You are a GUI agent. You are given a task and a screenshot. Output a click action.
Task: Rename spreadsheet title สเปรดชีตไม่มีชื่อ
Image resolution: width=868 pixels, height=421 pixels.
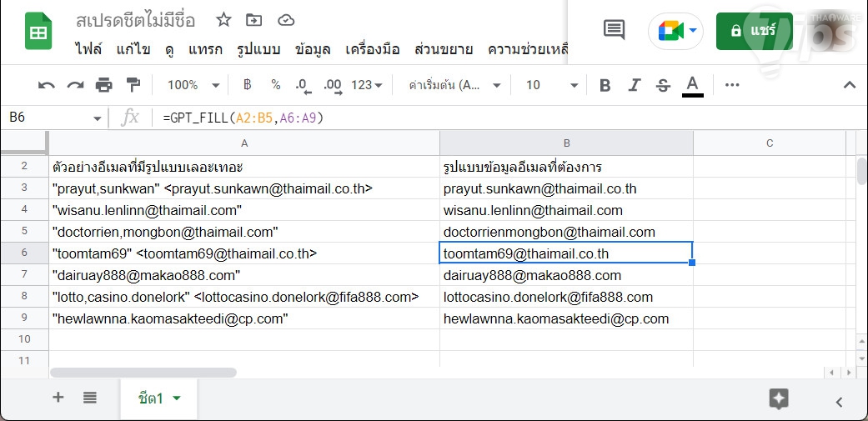coord(136,21)
